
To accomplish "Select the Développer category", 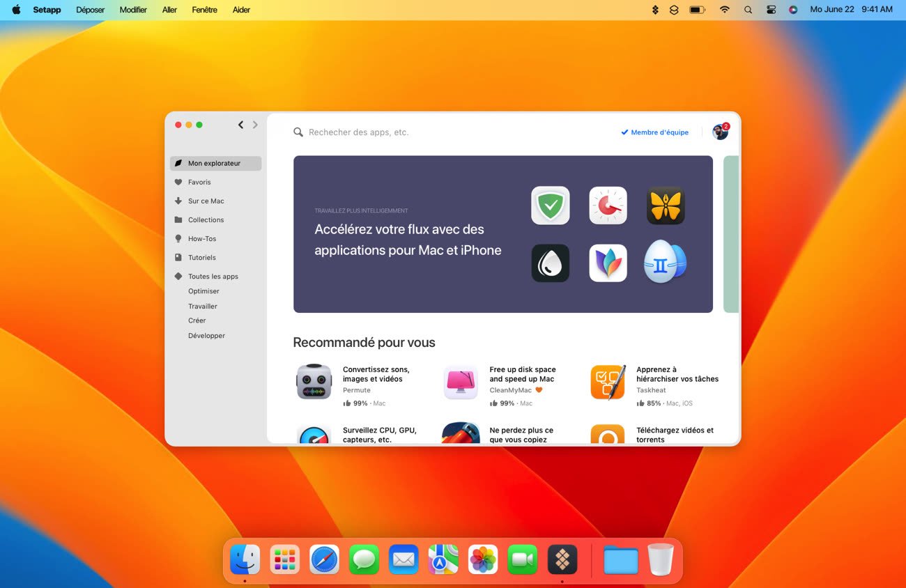I will click(206, 336).
